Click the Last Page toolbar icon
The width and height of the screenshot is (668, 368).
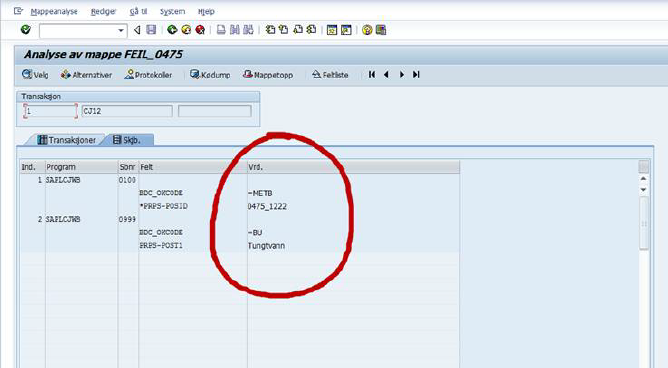pyautogui.click(x=311, y=30)
